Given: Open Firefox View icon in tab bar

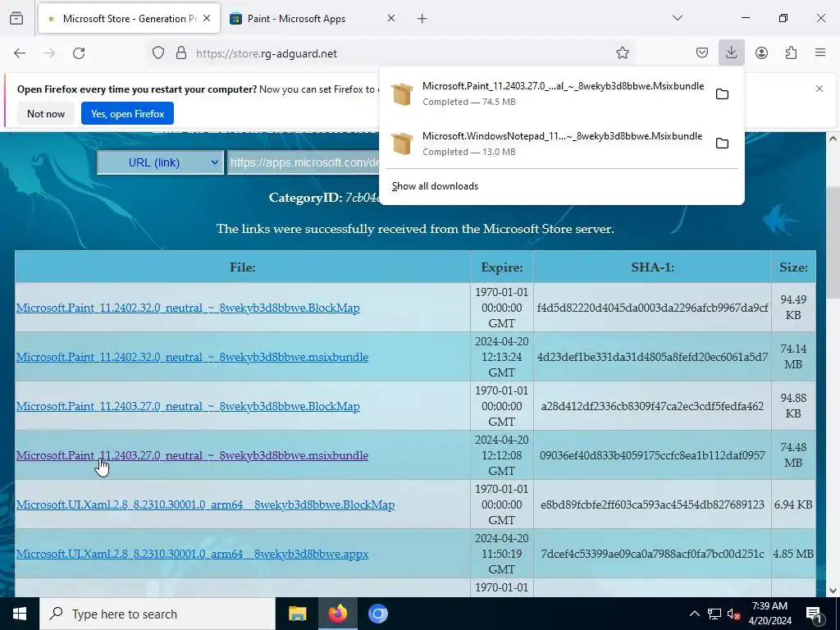Looking at the screenshot, I should (16, 18).
